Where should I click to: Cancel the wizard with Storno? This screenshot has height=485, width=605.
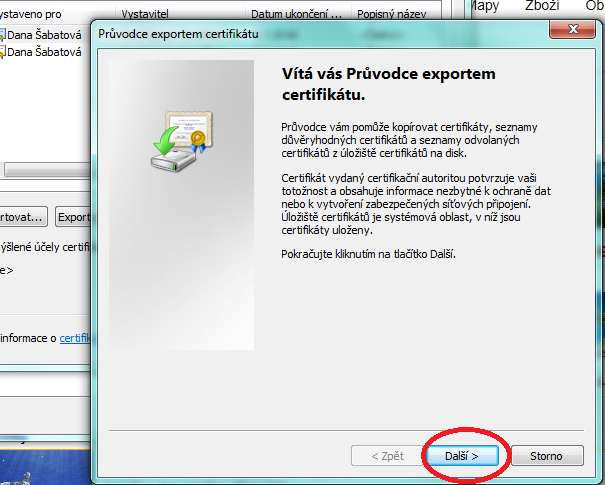tap(546, 456)
